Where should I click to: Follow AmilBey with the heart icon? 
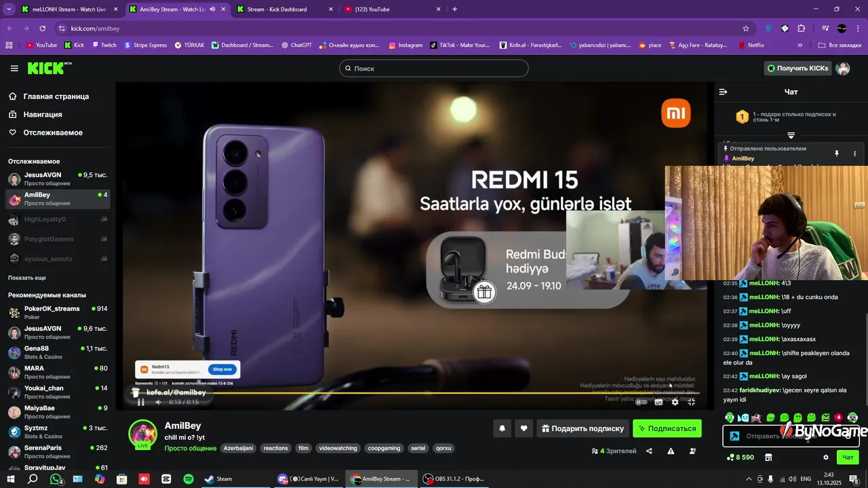(x=524, y=428)
